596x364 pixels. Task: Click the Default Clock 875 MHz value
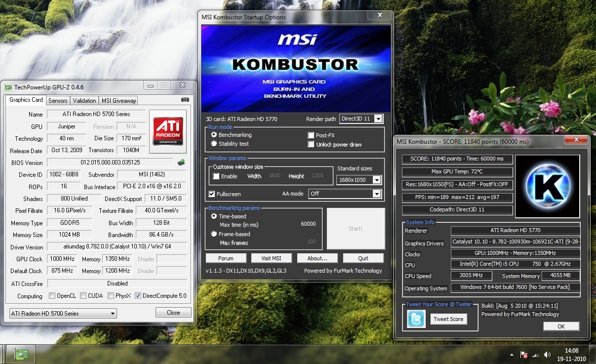pyautogui.click(x=61, y=271)
